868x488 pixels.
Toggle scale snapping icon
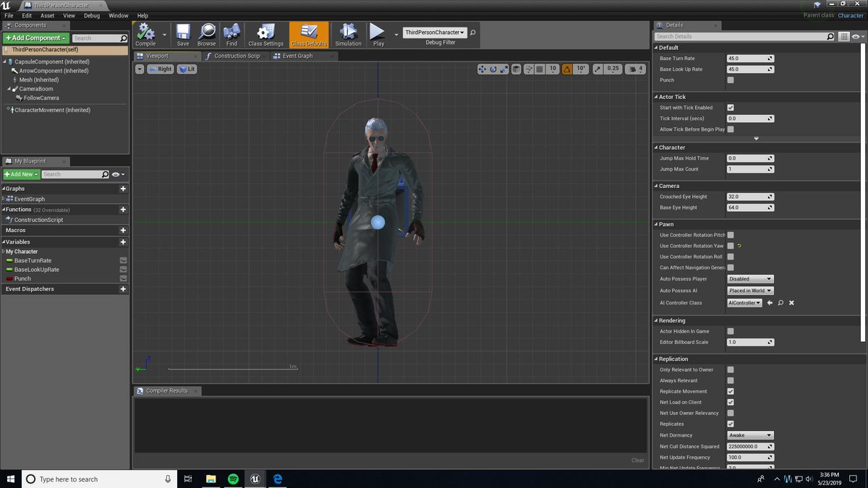click(598, 69)
